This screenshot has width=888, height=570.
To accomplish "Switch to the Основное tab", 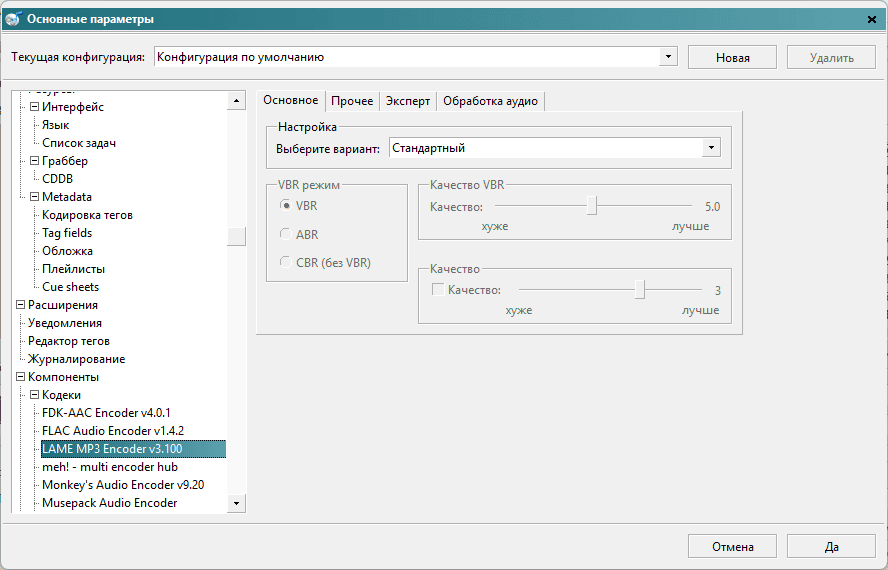I will pos(291,100).
